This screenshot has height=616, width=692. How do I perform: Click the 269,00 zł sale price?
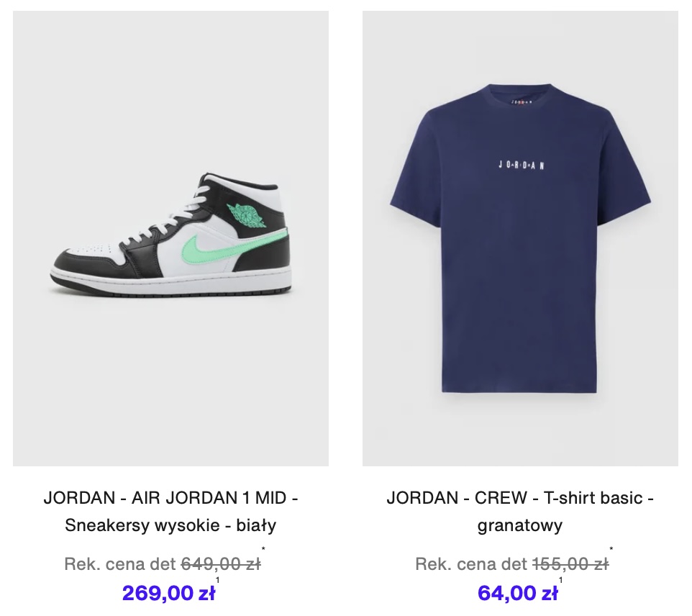[x=168, y=593]
